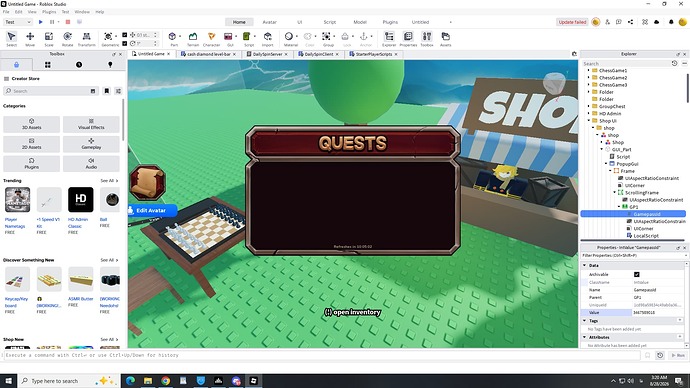Open the Toolbox creations lightbulb tab
690x388 pixels.
(x=110, y=65)
